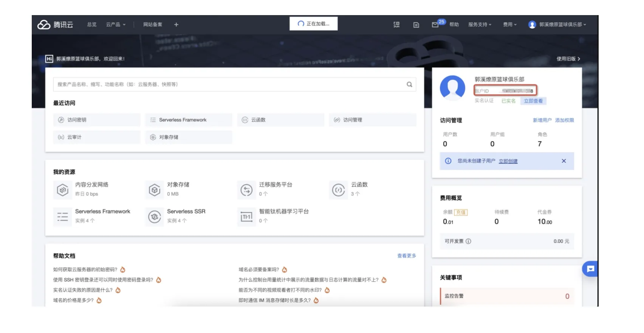
Task: Open recent item 云审计
Action: coord(97,137)
